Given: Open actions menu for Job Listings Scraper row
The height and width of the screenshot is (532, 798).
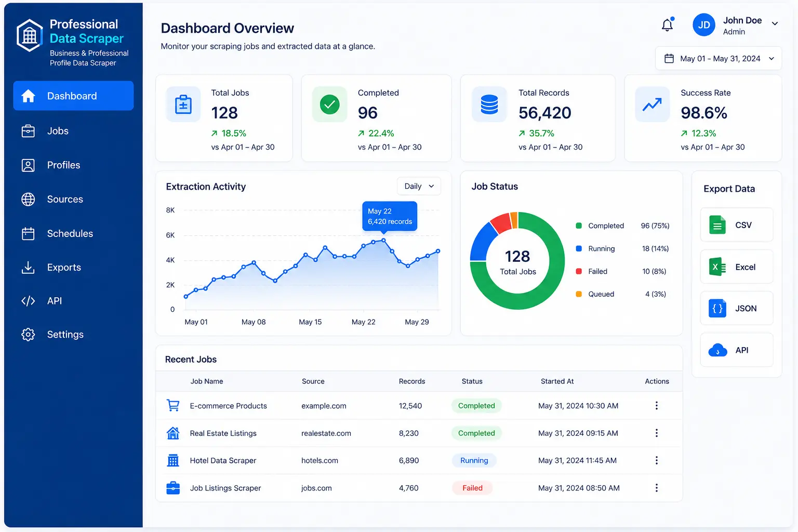Looking at the screenshot, I should click(x=657, y=488).
